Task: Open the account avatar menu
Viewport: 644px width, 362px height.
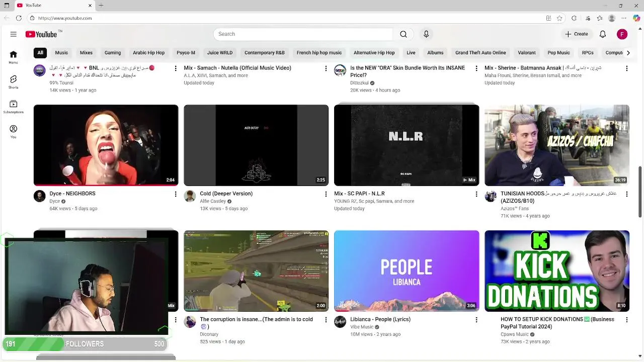Action: 622,34
